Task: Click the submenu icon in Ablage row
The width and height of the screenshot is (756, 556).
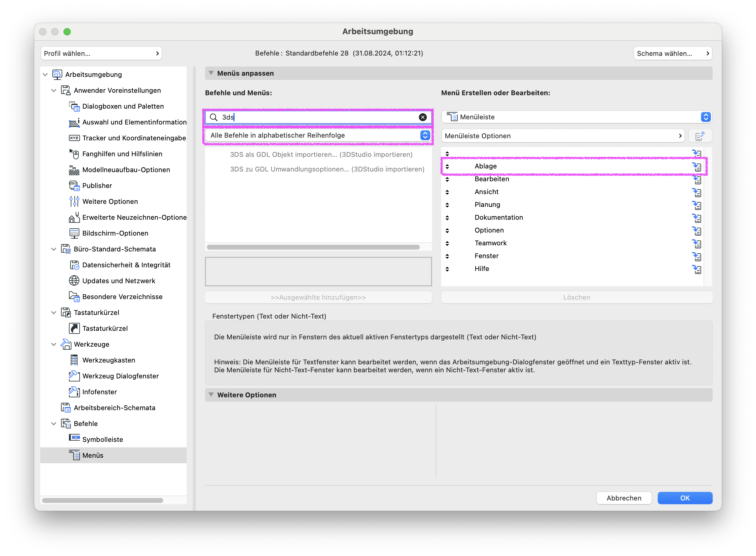Action: [697, 166]
